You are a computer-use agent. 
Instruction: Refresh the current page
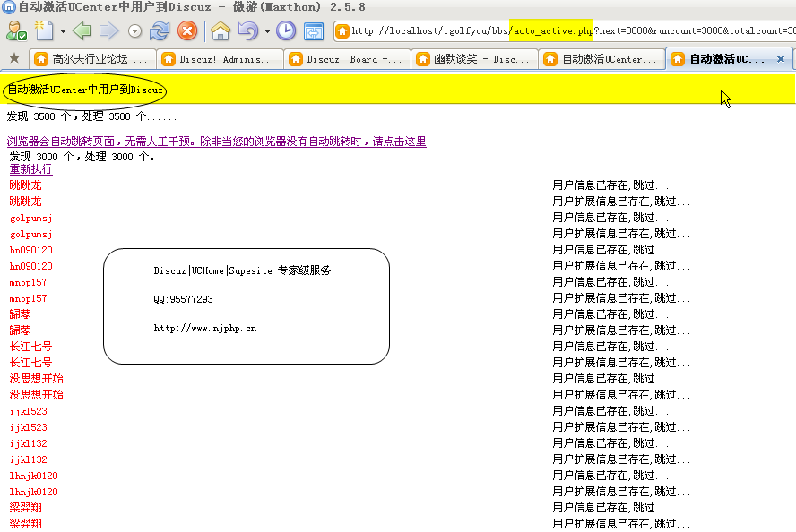pyautogui.click(x=160, y=31)
